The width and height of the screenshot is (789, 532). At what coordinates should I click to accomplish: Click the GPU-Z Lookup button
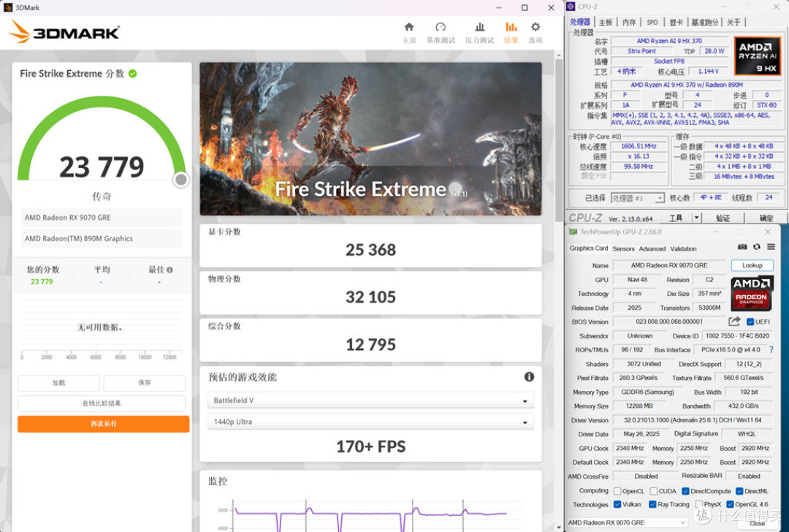click(752, 265)
